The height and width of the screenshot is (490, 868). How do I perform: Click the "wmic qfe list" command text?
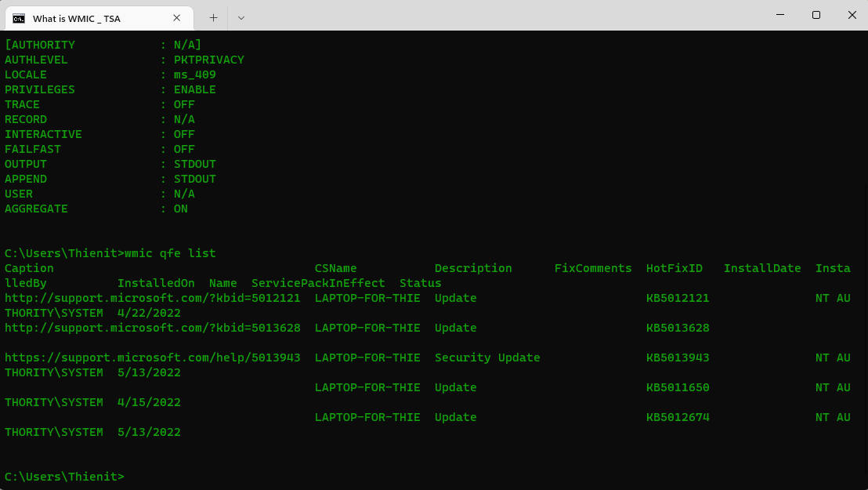click(x=170, y=253)
